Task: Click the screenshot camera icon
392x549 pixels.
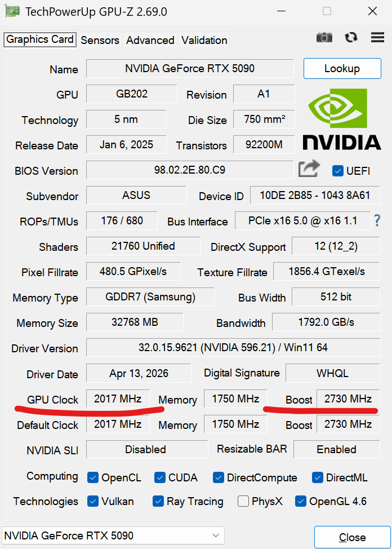Action: coord(324,37)
